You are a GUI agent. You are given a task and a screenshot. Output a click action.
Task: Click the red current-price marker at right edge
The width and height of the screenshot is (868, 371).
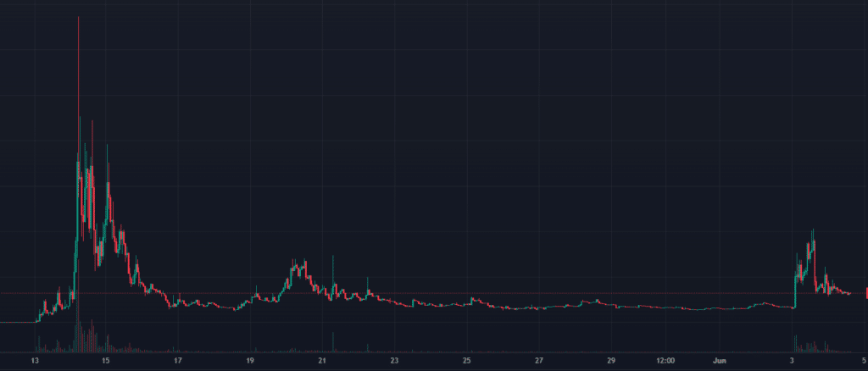[x=865, y=293]
